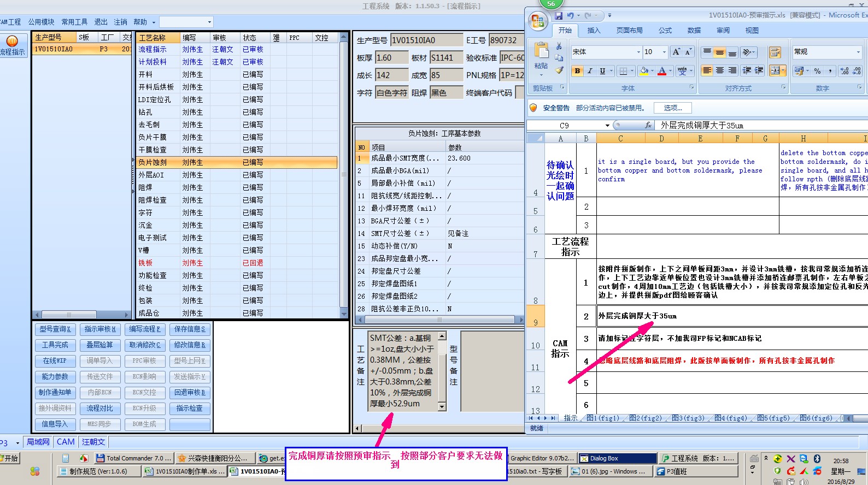The width and height of the screenshot is (868, 485).
Task: Open the 页面布局 ribbon tab
Action: pyautogui.click(x=630, y=31)
